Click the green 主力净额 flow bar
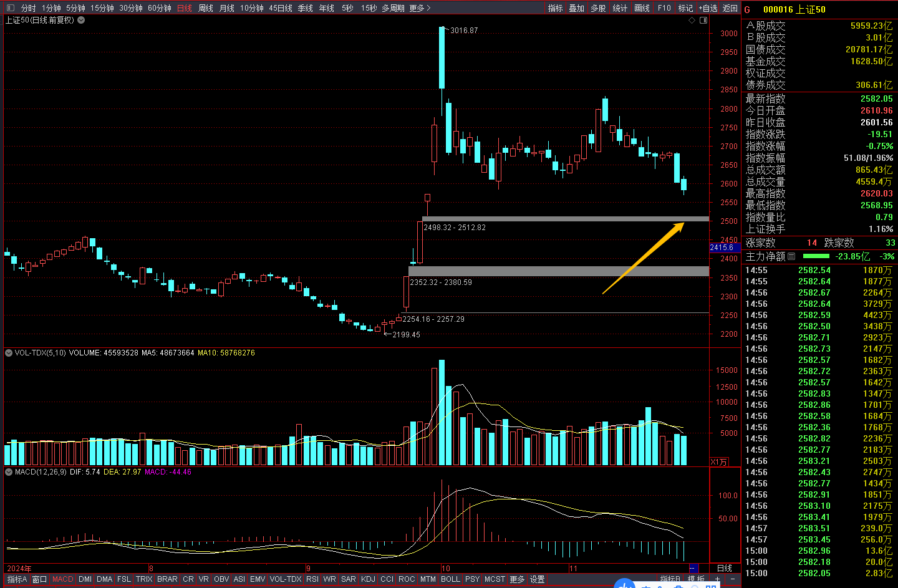898x588 pixels. tap(816, 256)
